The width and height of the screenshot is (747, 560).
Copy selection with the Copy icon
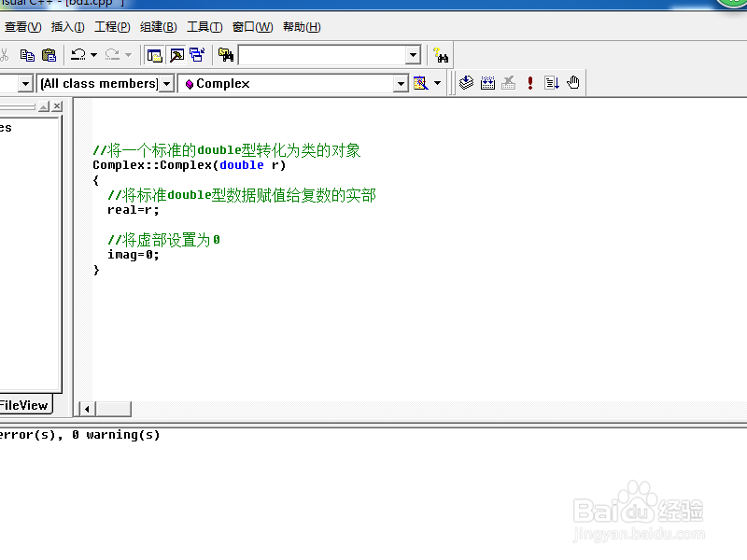pos(27,55)
